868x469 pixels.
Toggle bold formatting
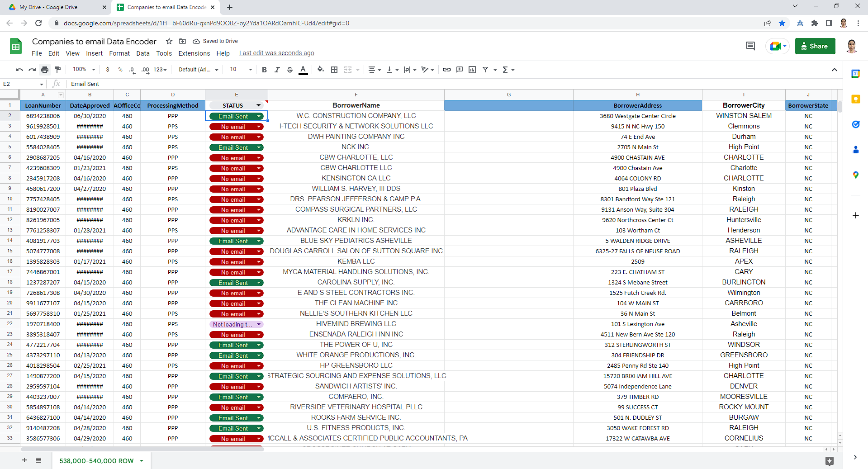(x=265, y=70)
